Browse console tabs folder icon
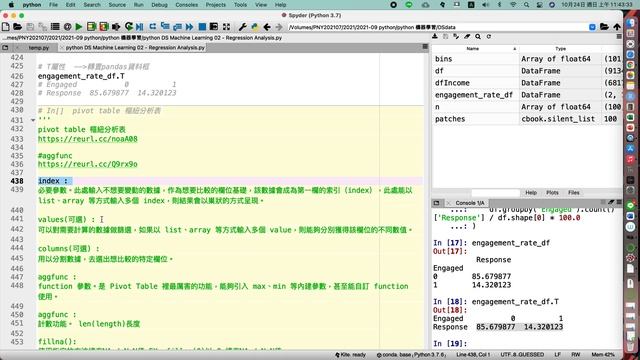The image size is (640, 360). (436, 203)
